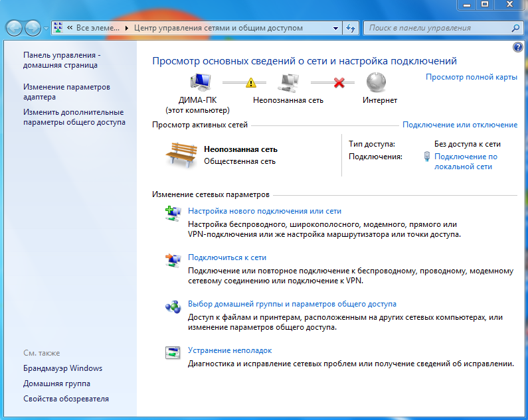Open hidden breadcrumb levels chevron «
Viewport: 528px width, 420px height.
coord(70,28)
